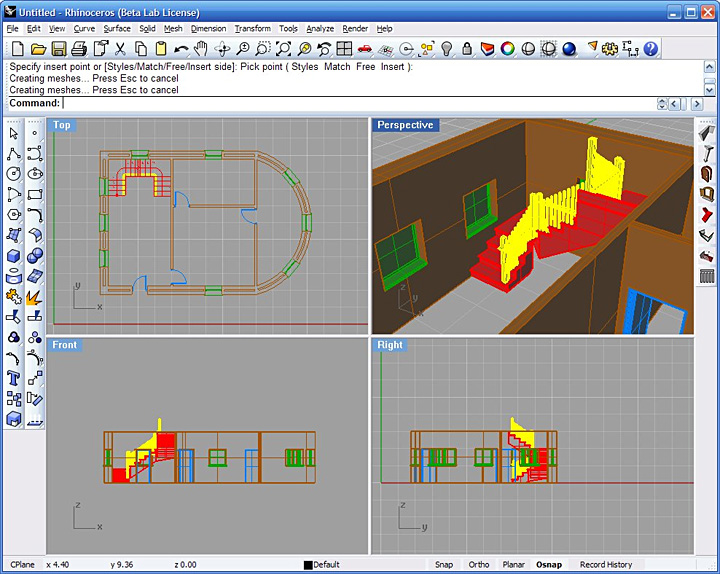Open the Analyze menu
The image size is (720, 574).
[x=320, y=29]
